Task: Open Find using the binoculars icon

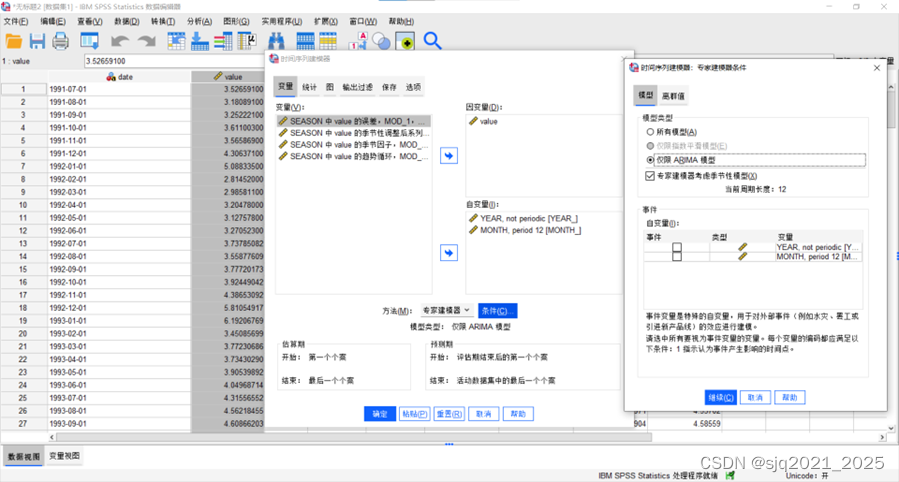Action: [276, 41]
